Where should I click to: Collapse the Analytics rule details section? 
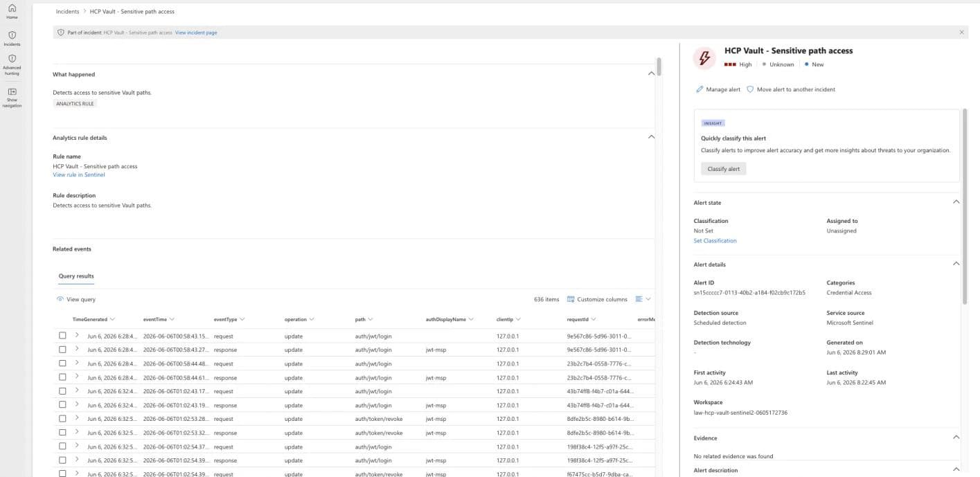(650, 137)
